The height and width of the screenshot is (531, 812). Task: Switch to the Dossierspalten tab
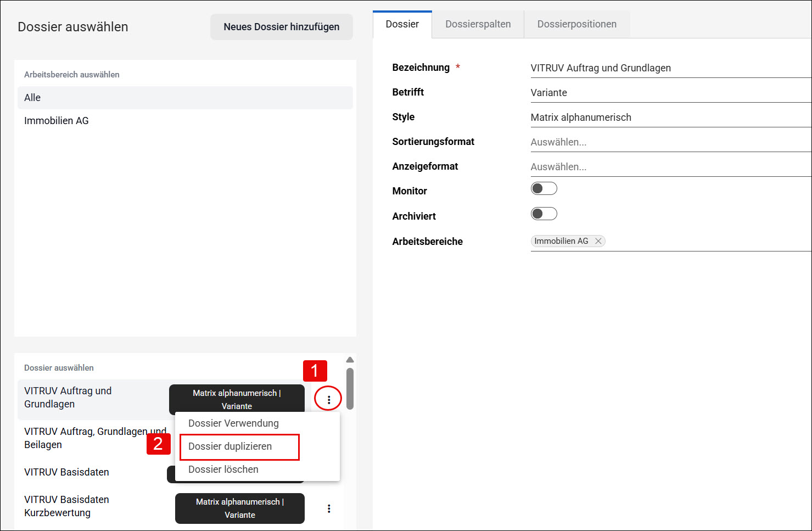(x=478, y=24)
